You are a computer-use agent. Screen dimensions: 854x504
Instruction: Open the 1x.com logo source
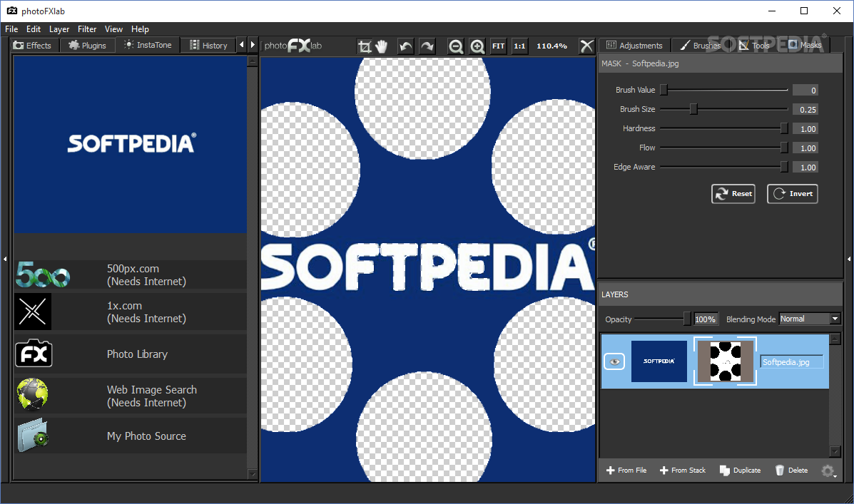tap(33, 312)
